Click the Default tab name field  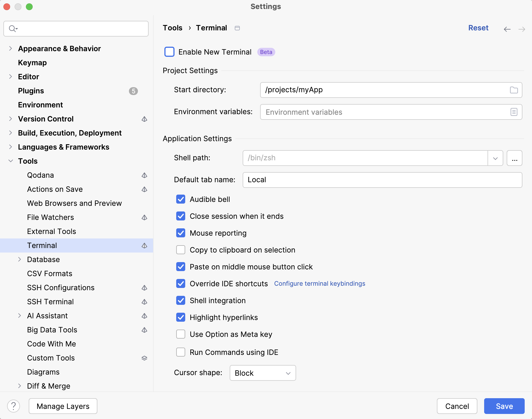pos(382,180)
